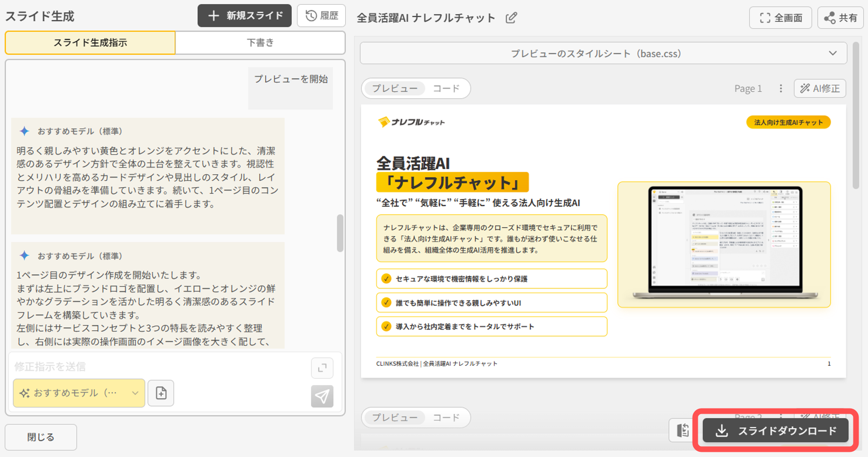
Task: Click the セキュアな環境で機密情報をしっかり保護 item
Action: point(491,279)
